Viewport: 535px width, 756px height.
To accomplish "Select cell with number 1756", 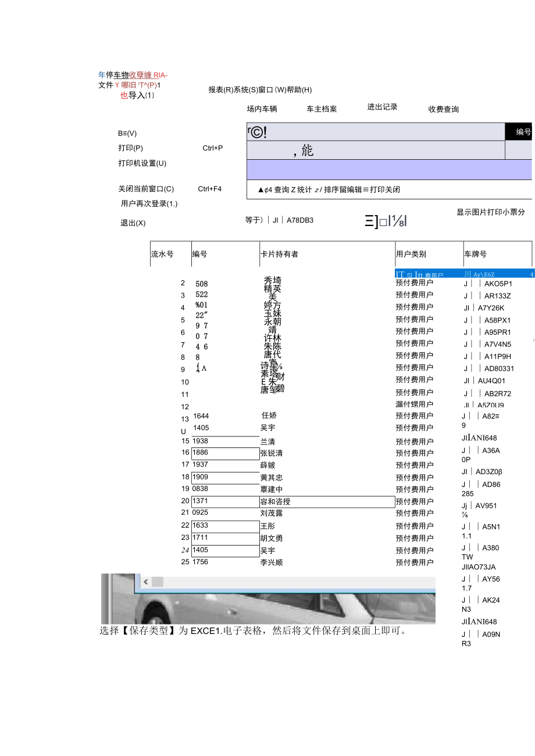I will point(200,562).
